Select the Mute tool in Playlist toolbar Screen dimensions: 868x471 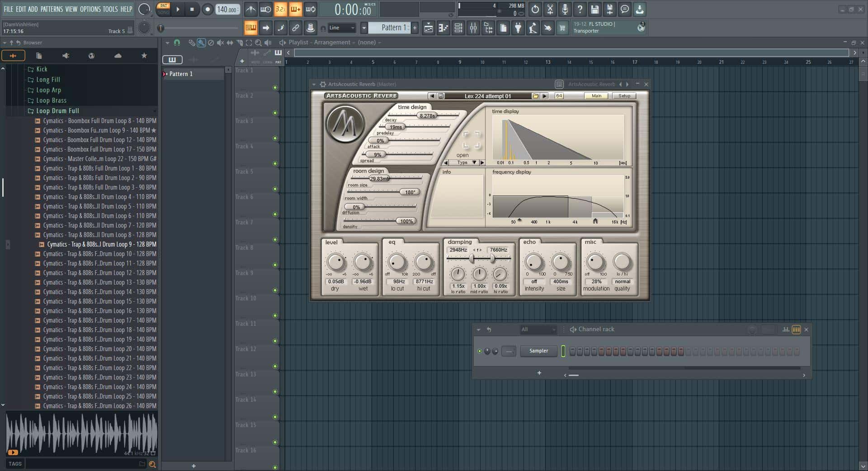[x=220, y=43]
